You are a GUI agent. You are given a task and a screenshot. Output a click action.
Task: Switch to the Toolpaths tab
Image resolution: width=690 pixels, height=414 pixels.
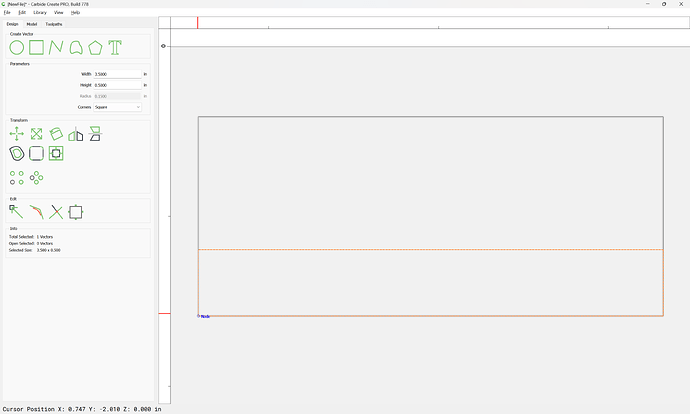tap(54, 24)
